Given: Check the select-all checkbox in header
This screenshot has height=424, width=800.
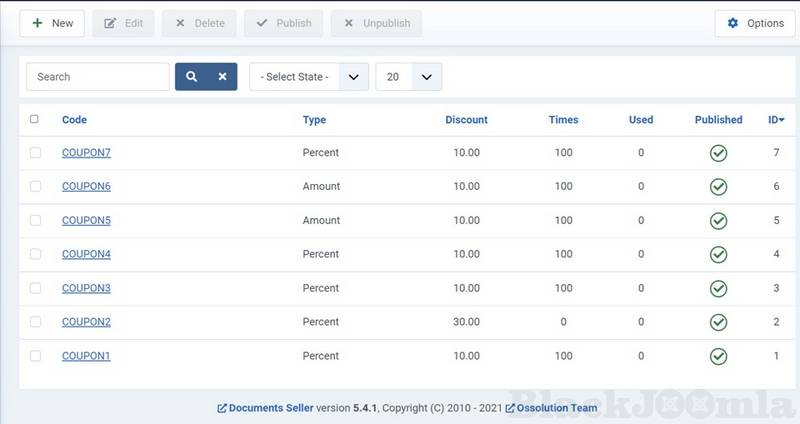Looking at the screenshot, I should [35, 119].
